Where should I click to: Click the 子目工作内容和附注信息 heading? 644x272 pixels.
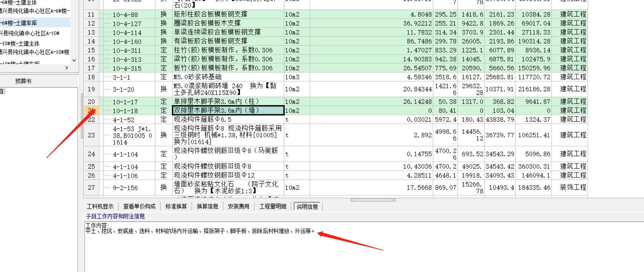point(115,217)
